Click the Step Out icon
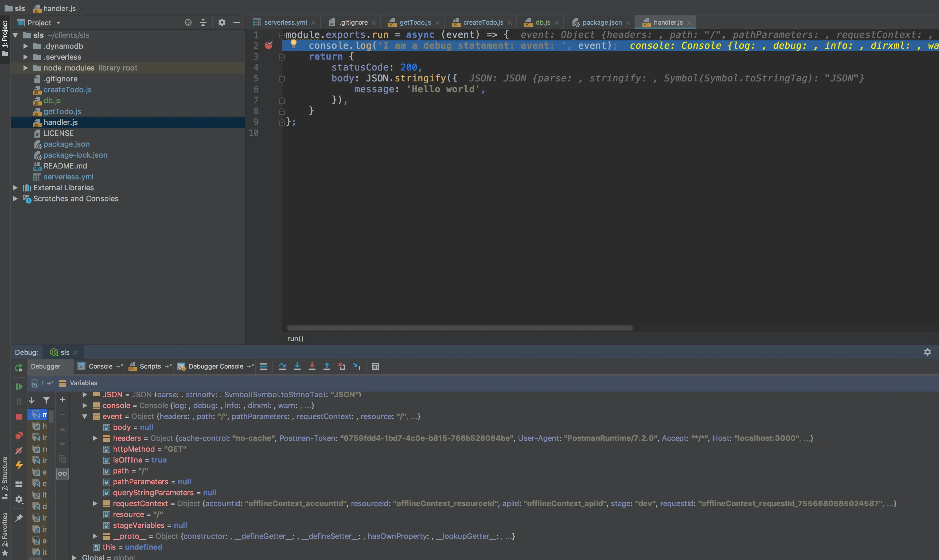939x560 pixels. tap(327, 367)
